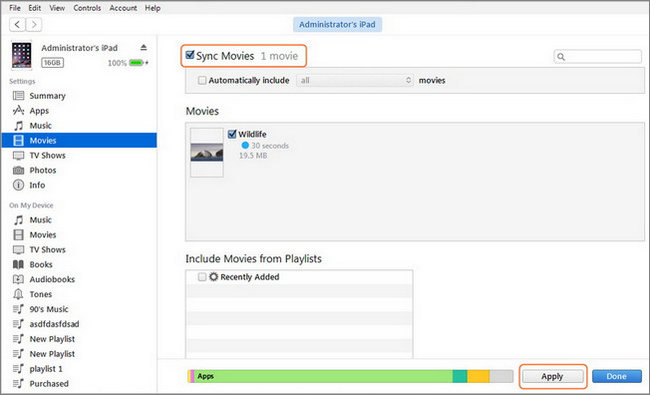Screen dimensions: 650x395
Task: Open the Controls menu
Action: click(x=87, y=8)
